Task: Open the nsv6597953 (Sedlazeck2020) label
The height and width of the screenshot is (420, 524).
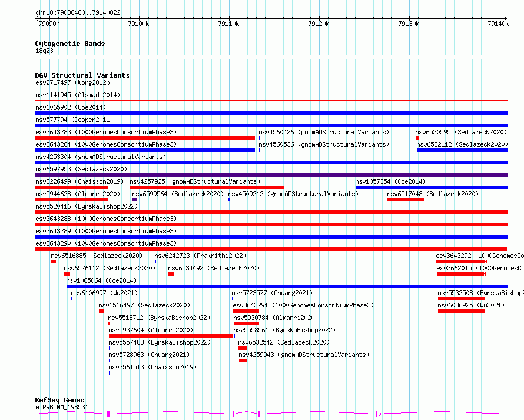Action: 81,169
